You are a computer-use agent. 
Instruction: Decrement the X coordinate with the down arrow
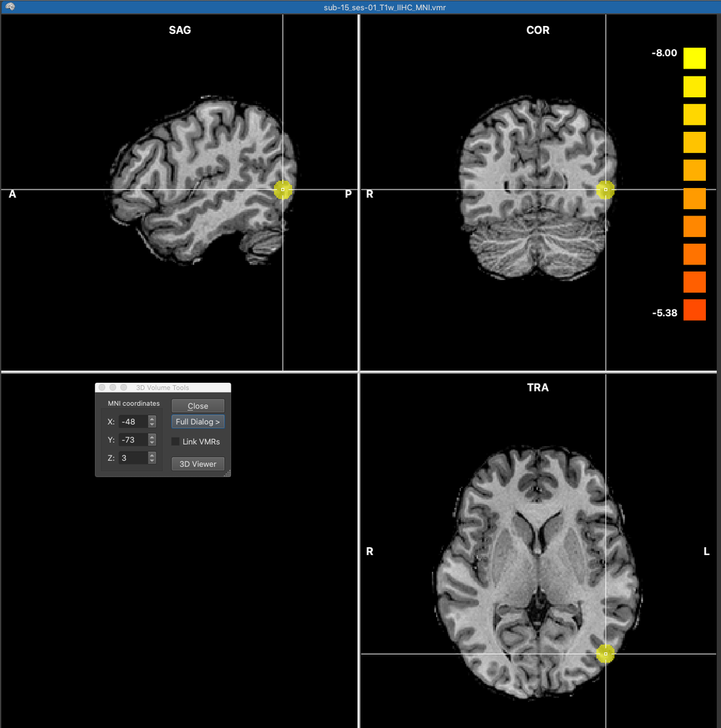coord(152,425)
